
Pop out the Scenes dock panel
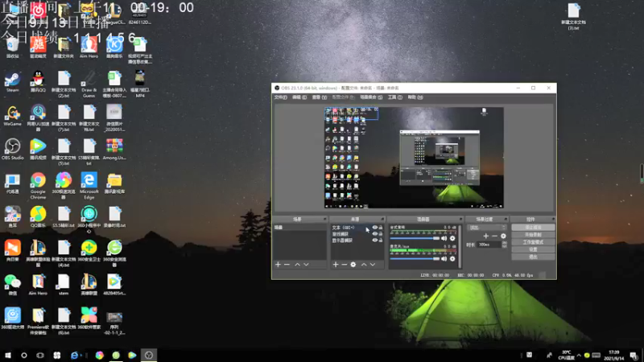[x=325, y=219]
